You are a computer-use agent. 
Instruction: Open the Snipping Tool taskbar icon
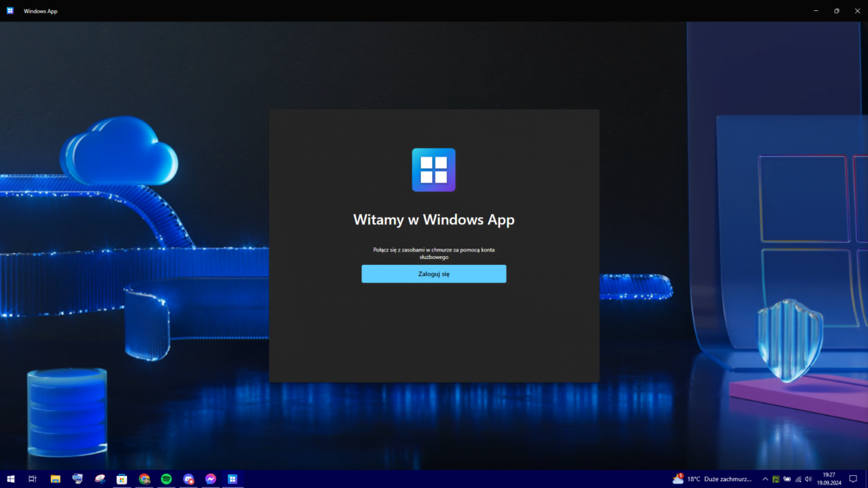click(x=100, y=479)
